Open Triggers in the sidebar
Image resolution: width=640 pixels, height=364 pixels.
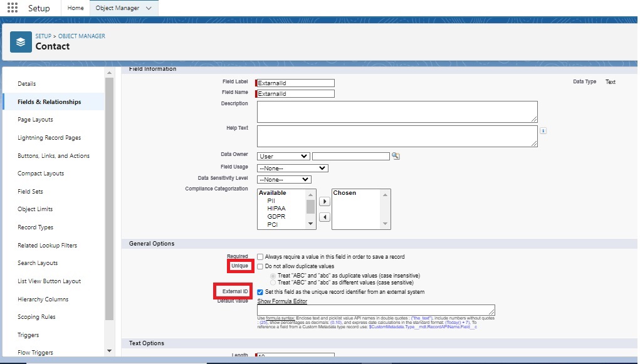pyautogui.click(x=28, y=335)
